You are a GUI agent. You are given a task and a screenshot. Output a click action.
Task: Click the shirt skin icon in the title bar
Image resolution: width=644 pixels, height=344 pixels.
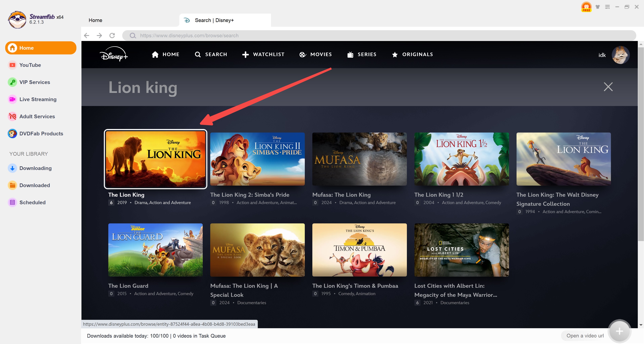597,7
